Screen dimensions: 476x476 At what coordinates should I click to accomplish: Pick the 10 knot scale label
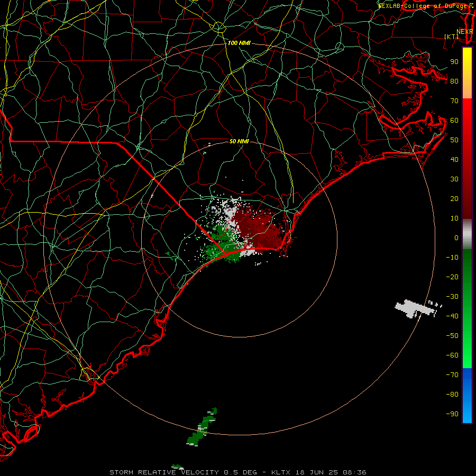point(454,218)
